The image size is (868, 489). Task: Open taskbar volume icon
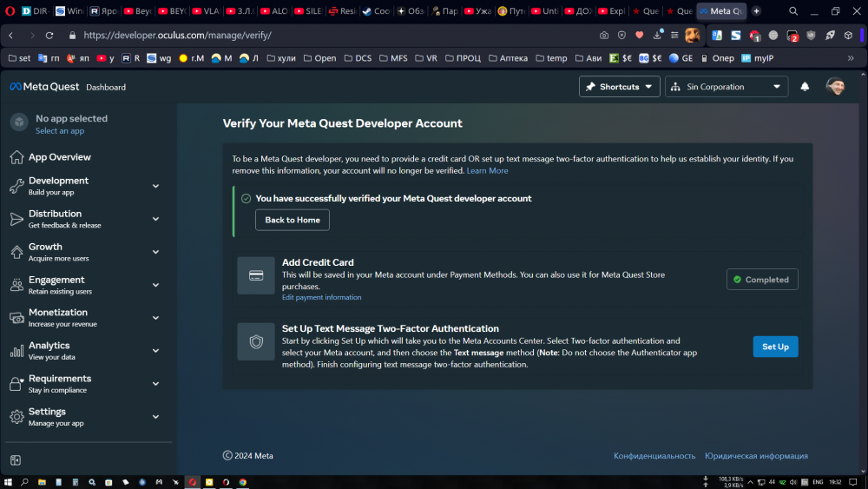coord(792,482)
